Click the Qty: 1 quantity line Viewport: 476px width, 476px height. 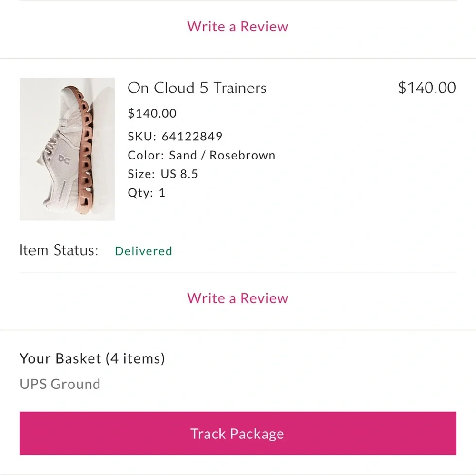click(x=146, y=193)
